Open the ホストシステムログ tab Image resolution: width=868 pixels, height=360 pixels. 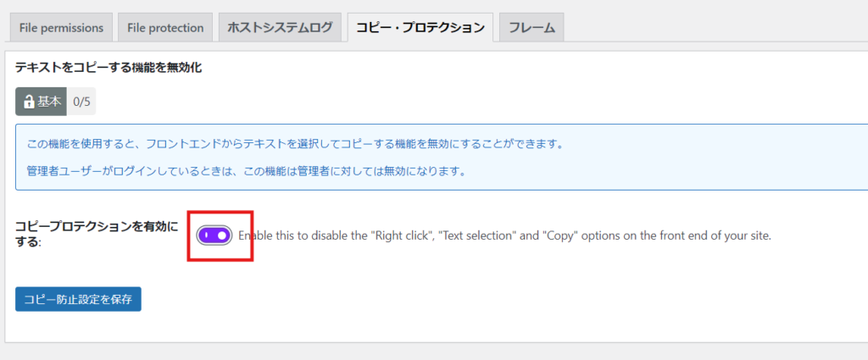279,27
